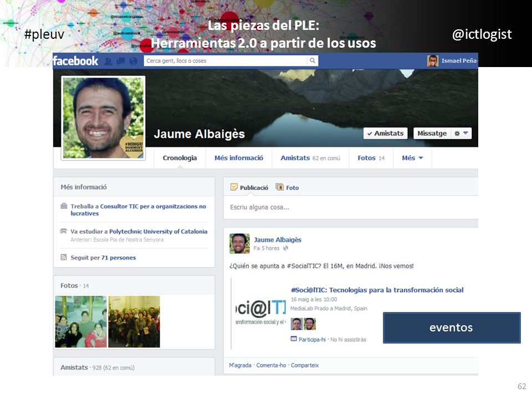
Task: Click the Foto camera icon
Action: tap(279, 187)
